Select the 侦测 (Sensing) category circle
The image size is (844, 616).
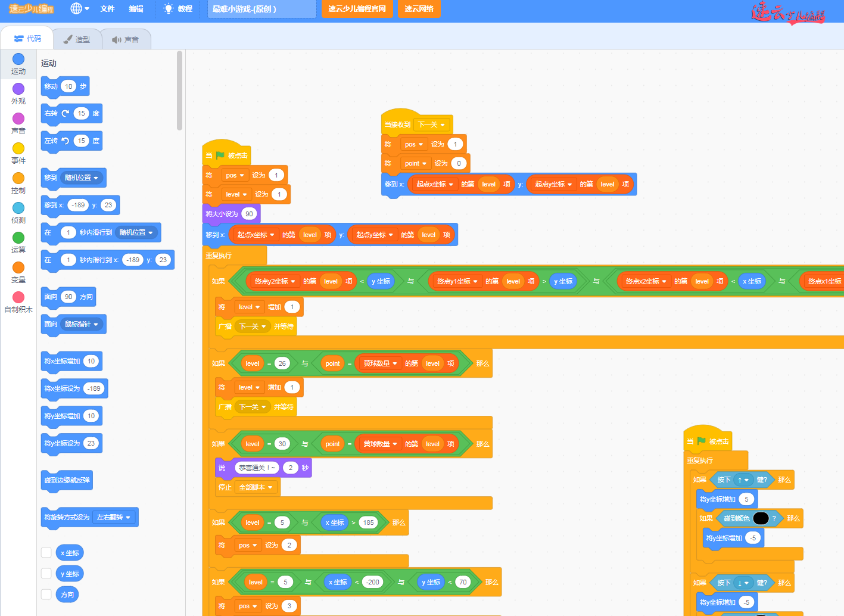[x=18, y=208]
